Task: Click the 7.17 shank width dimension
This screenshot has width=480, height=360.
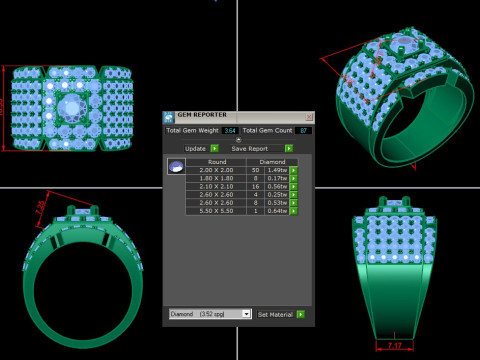Action: point(395,345)
